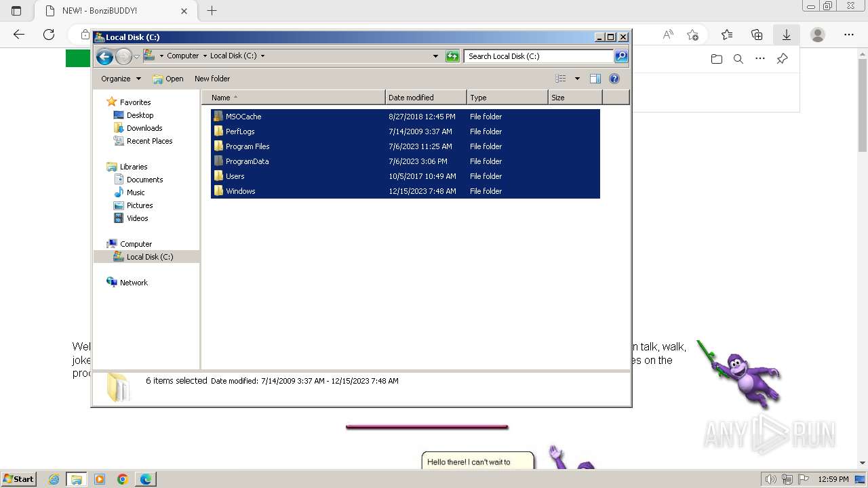Click the 12/15/2023 7:48 AM date cell

point(422,191)
